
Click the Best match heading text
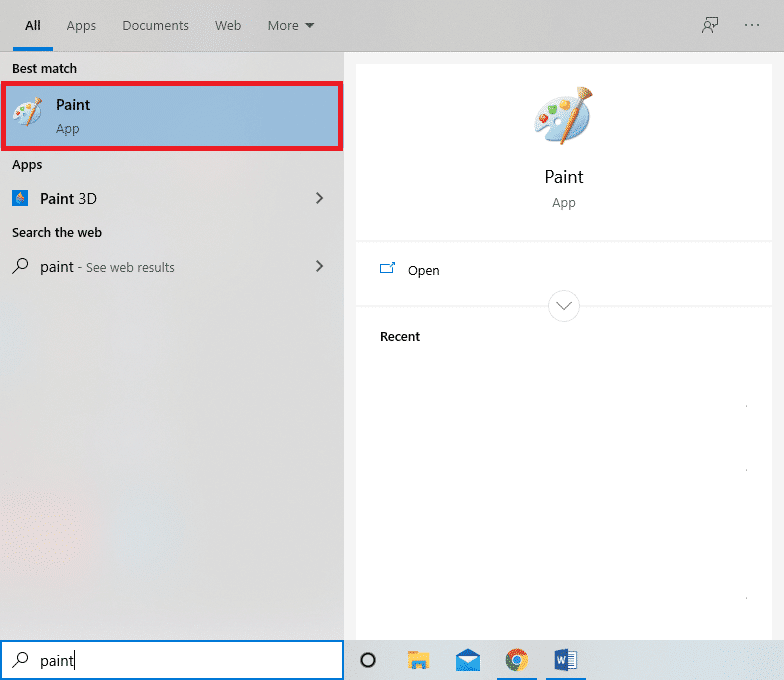pos(44,68)
